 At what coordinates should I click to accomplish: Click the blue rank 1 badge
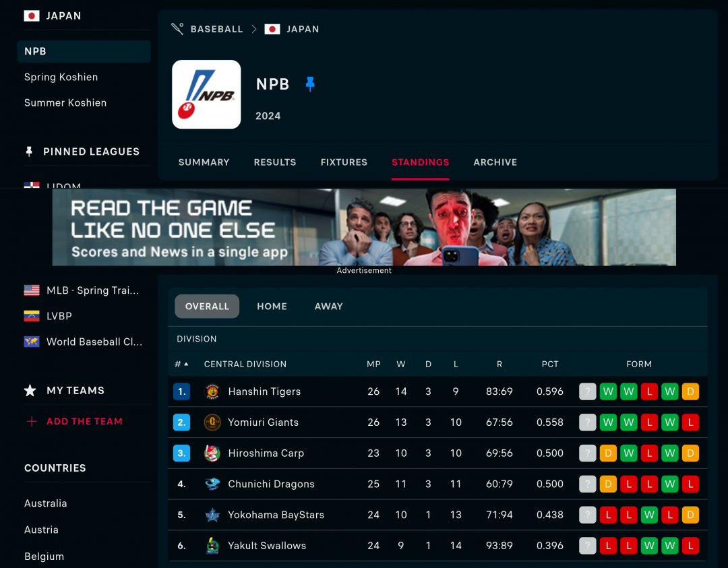pyautogui.click(x=181, y=391)
